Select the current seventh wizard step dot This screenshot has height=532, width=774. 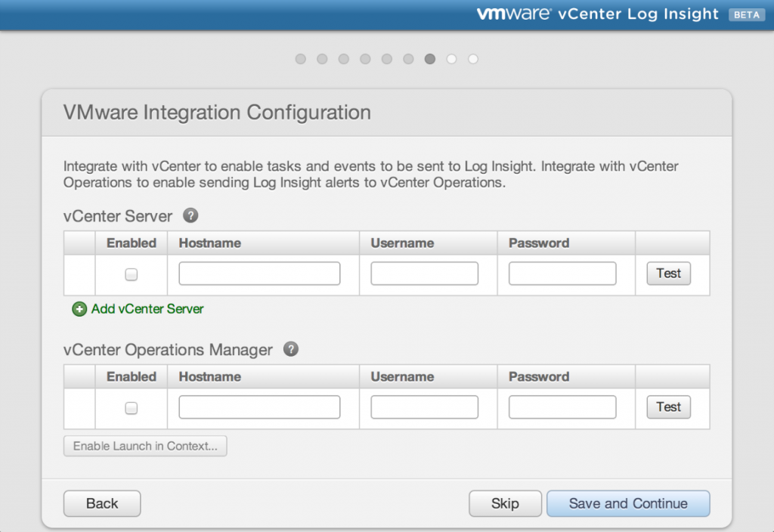pyautogui.click(x=430, y=59)
